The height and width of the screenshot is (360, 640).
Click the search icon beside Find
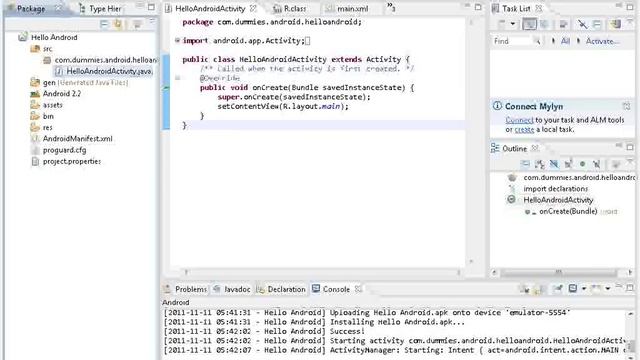click(x=537, y=41)
